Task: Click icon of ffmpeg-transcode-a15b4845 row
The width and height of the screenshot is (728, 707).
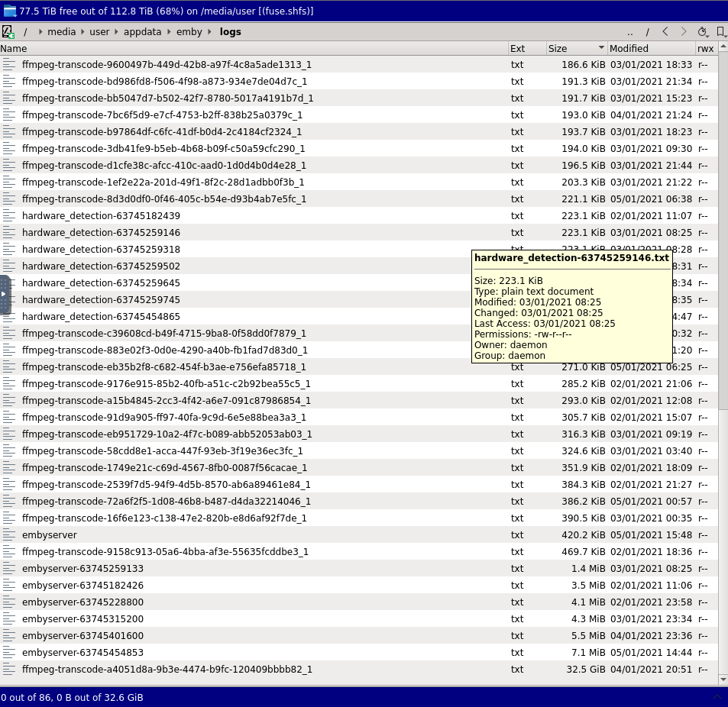Action: 9,400
